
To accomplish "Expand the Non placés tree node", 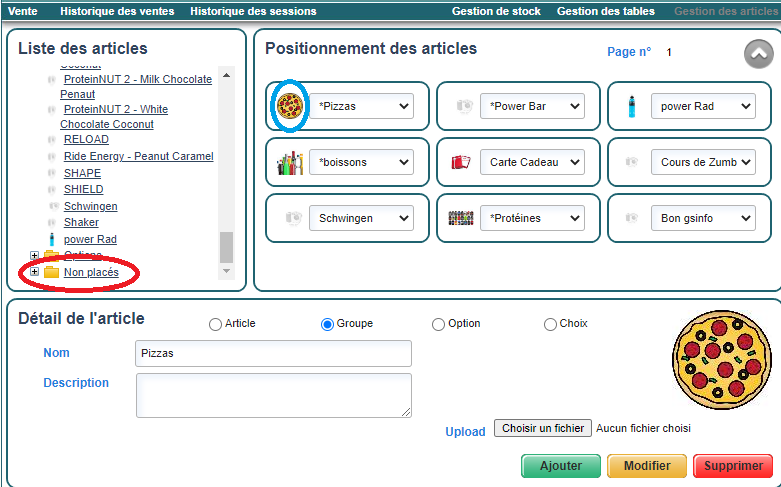I will (x=35, y=272).
